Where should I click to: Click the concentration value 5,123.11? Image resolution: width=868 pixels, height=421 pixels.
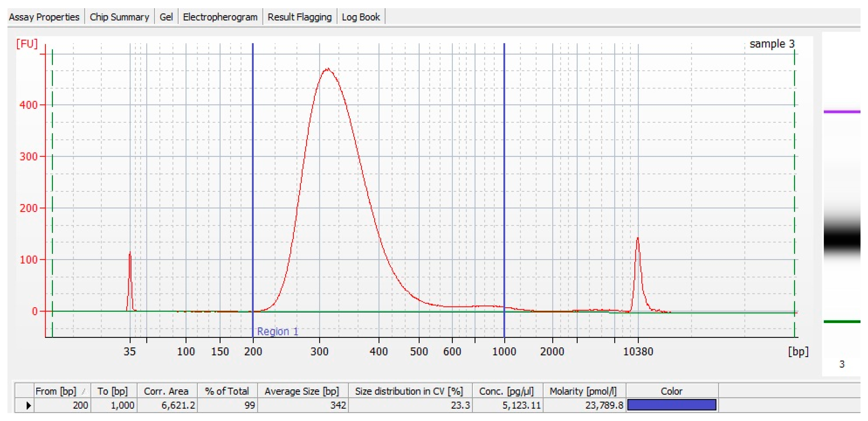coord(508,405)
